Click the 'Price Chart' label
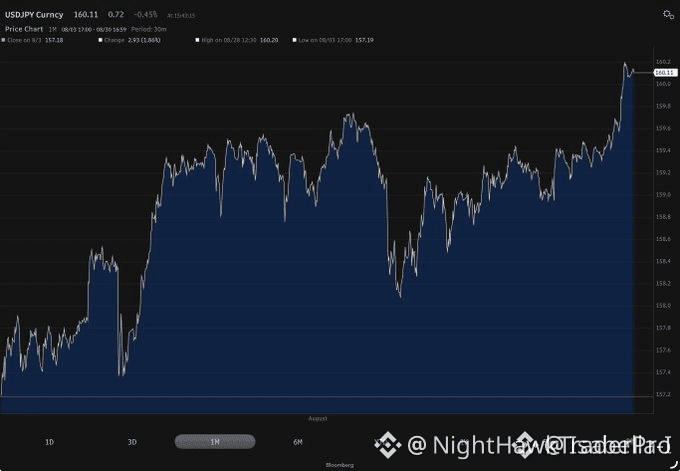The width and height of the screenshot is (680, 471). (x=24, y=29)
